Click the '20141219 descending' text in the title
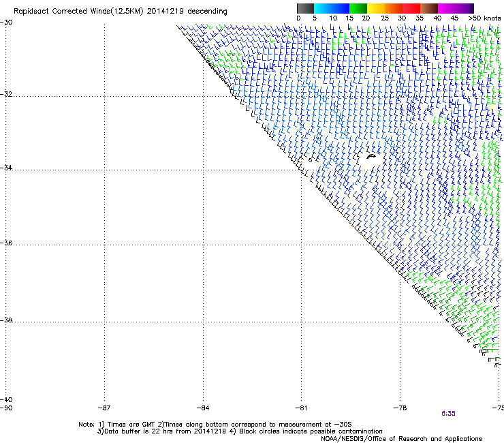The height and width of the screenshot is (443, 504). coord(187,12)
